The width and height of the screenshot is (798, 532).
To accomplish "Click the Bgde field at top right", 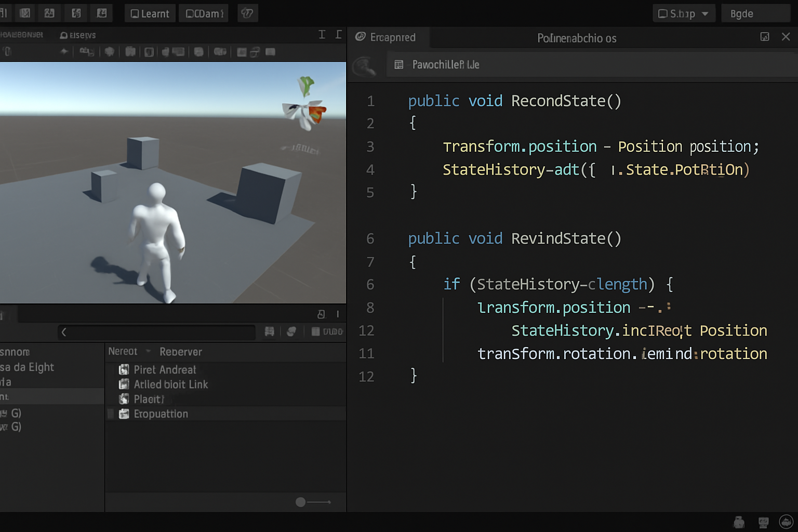I will click(756, 14).
